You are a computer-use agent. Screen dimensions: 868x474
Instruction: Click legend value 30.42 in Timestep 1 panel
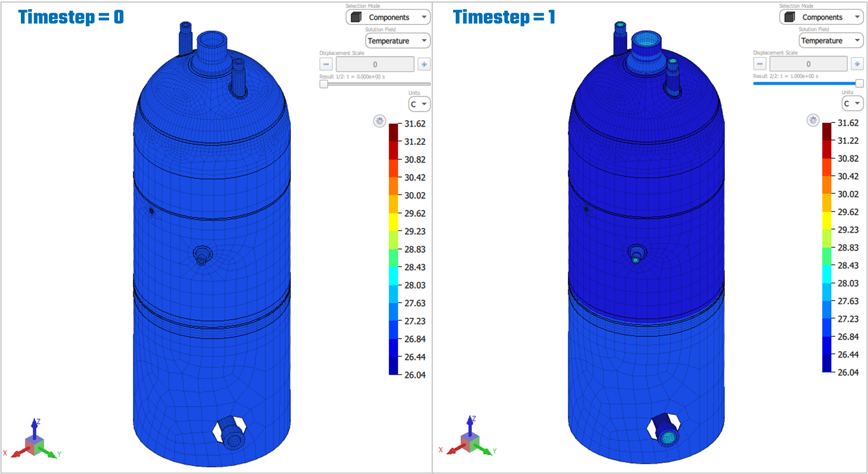[848, 176]
